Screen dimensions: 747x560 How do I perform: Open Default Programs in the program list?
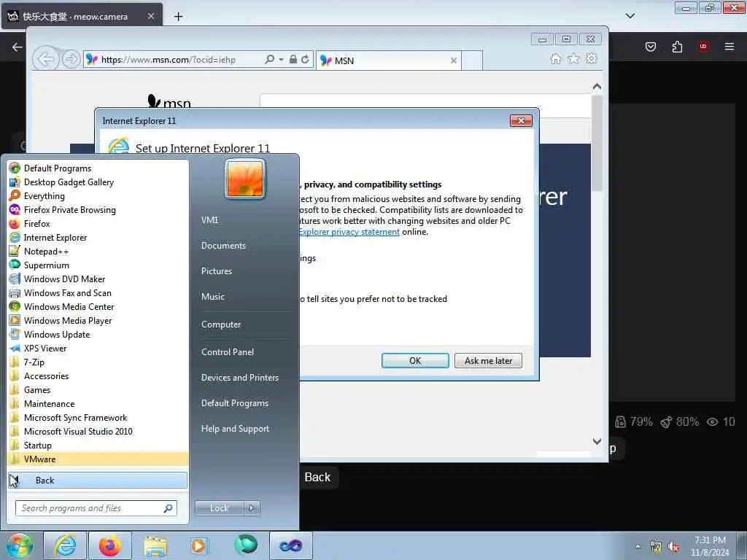pyautogui.click(x=58, y=168)
